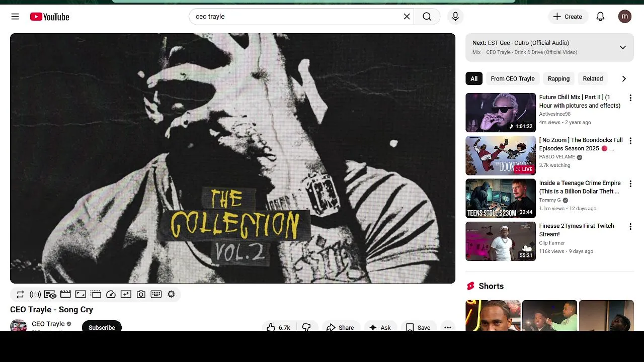The image size is (644, 362).
Task: Open notifications bell
Action: point(600,17)
